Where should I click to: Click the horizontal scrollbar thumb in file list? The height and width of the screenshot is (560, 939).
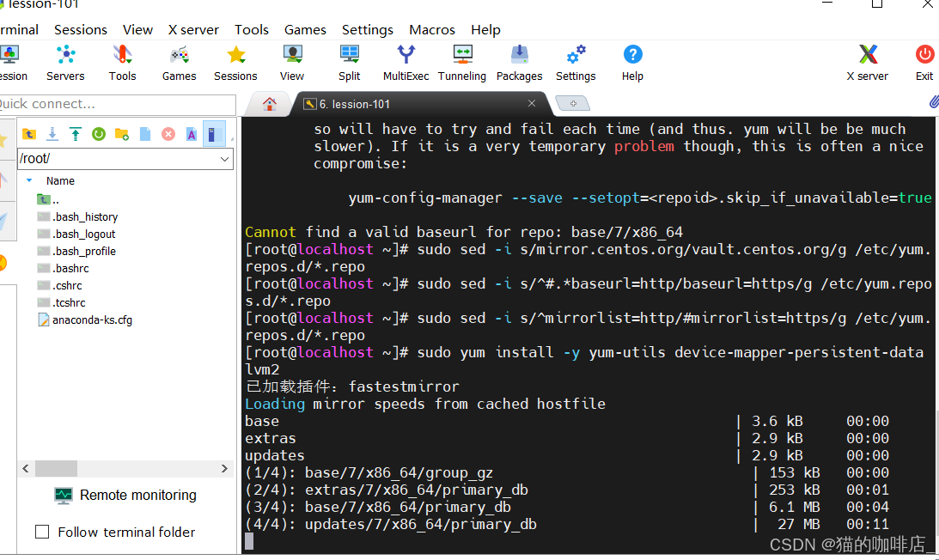click(57, 468)
